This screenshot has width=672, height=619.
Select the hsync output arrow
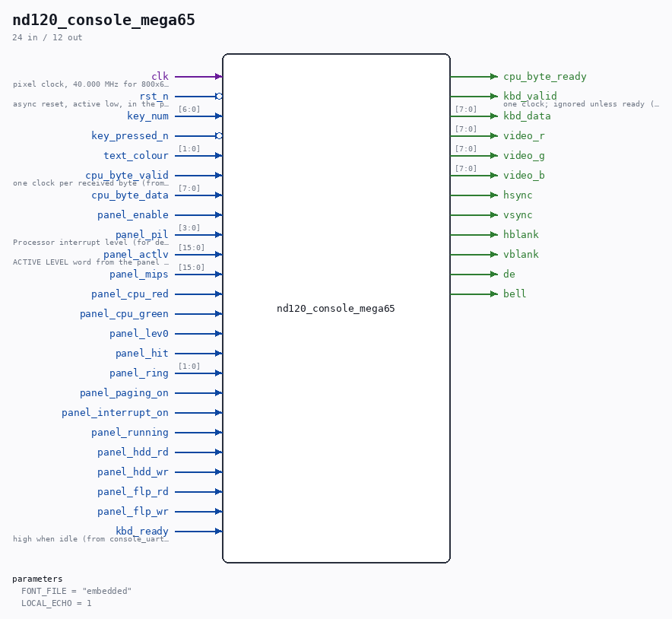click(x=493, y=195)
